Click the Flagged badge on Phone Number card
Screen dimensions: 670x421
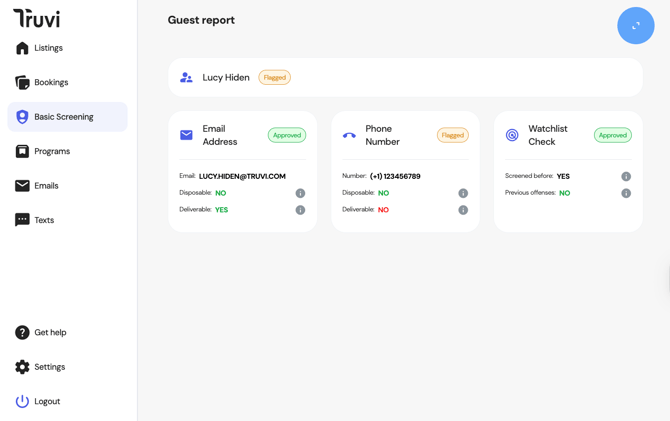pyautogui.click(x=453, y=135)
